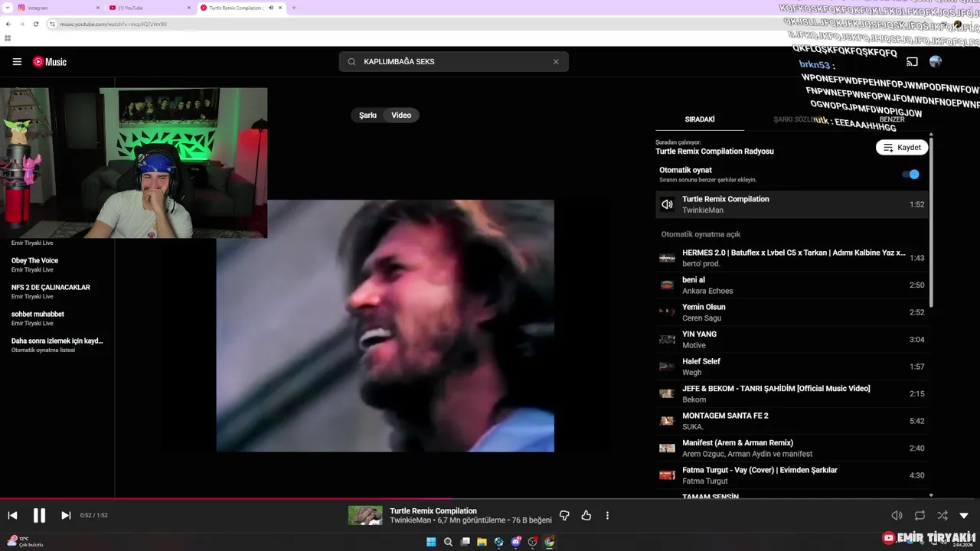Image resolution: width=980 pixels, height=551 pixels.
Task: Open Discord from the taskbar
Action: coord(515,542)
